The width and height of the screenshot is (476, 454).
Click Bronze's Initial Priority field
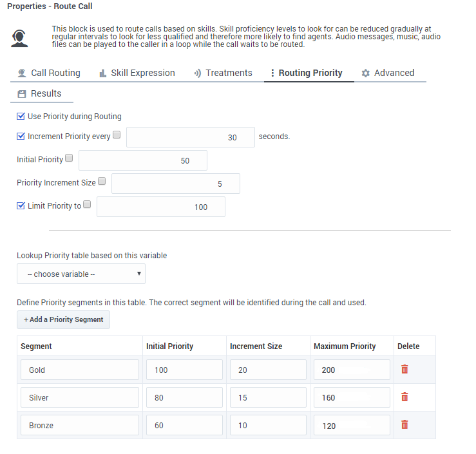[184, 426]
